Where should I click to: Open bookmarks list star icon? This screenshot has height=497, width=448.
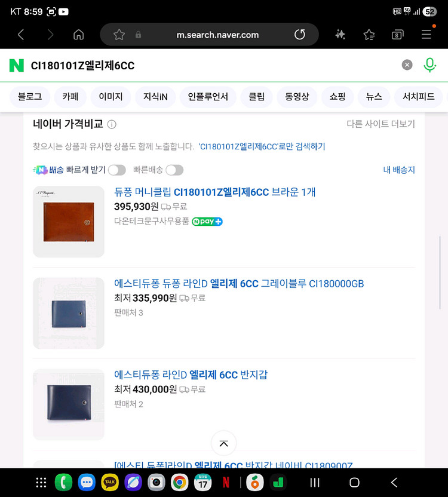pos(369,35)
